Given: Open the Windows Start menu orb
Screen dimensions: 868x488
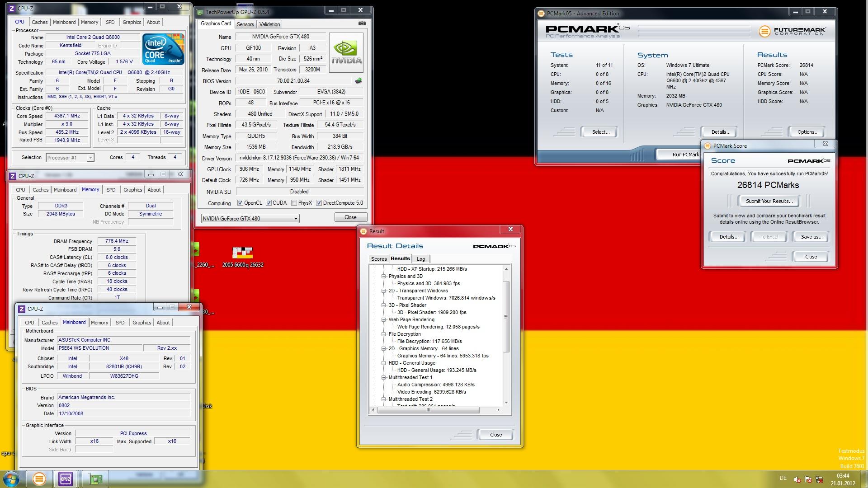Looking at the screenshot, I should [11, 479].
